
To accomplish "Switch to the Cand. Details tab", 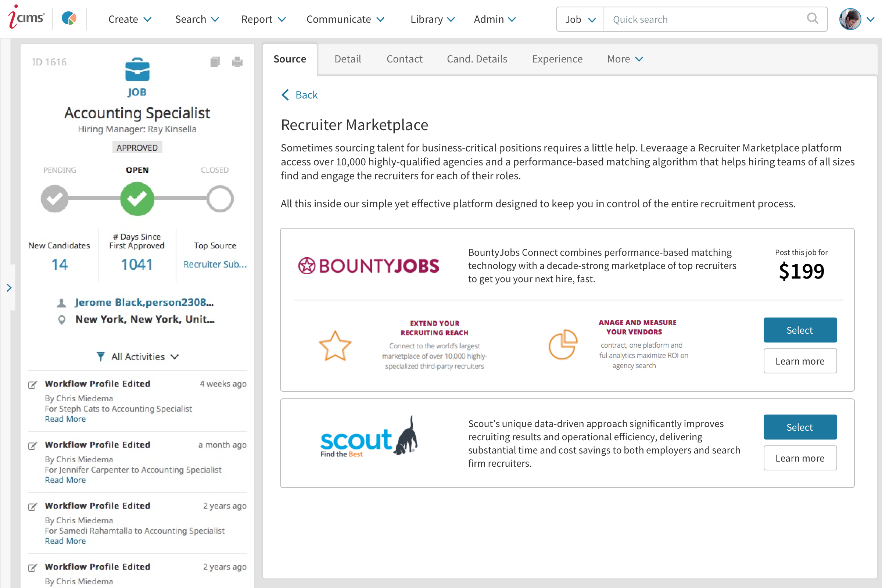I will [x=477, y=59].
